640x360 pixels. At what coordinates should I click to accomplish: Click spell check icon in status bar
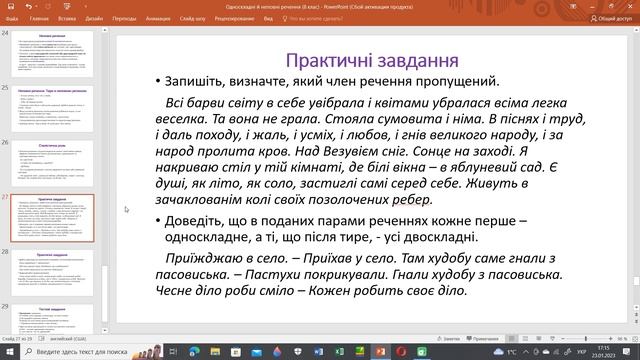[42, 339]
